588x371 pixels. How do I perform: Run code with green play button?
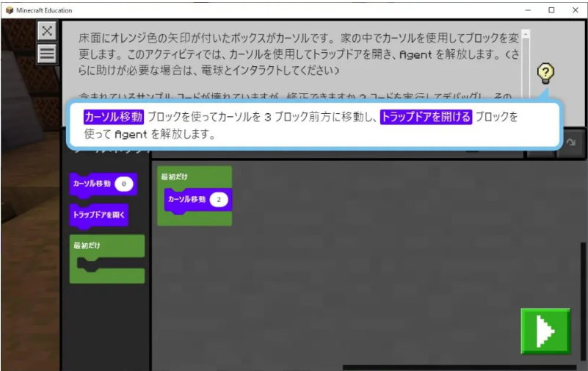pyautogui.click(x=545, y=331)
